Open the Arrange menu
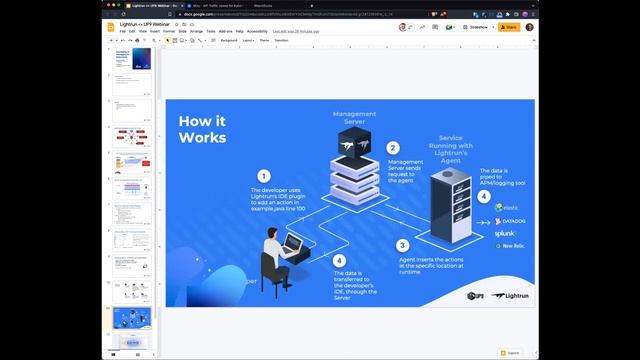The height and width of the screenshot is (360, 640). click(x=196, y=31)
